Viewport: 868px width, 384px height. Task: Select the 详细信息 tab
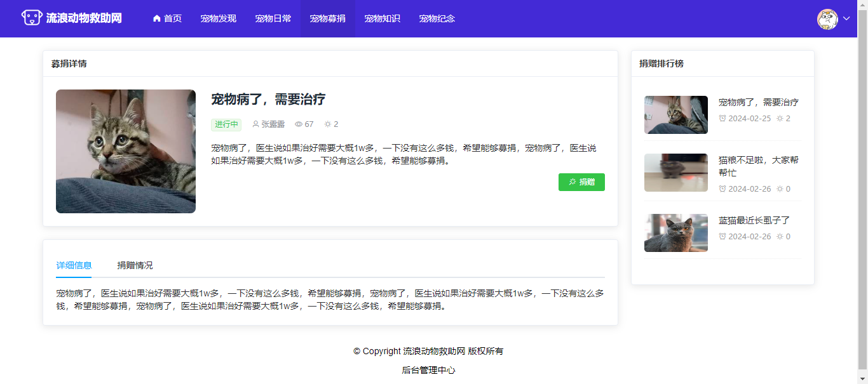(74, 265)
